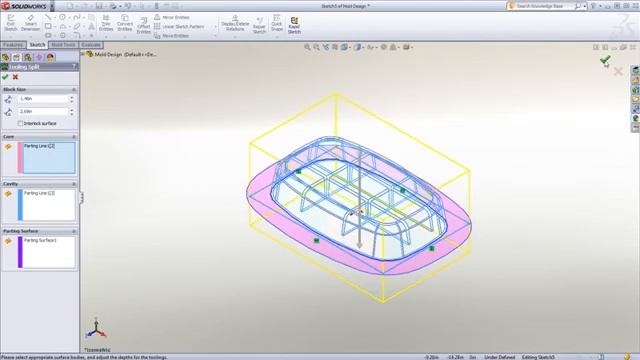Image resolution: width=640 pixels, height=360 pixels.
Task: Select the Corner Rectangle tool
Action: 48,27
